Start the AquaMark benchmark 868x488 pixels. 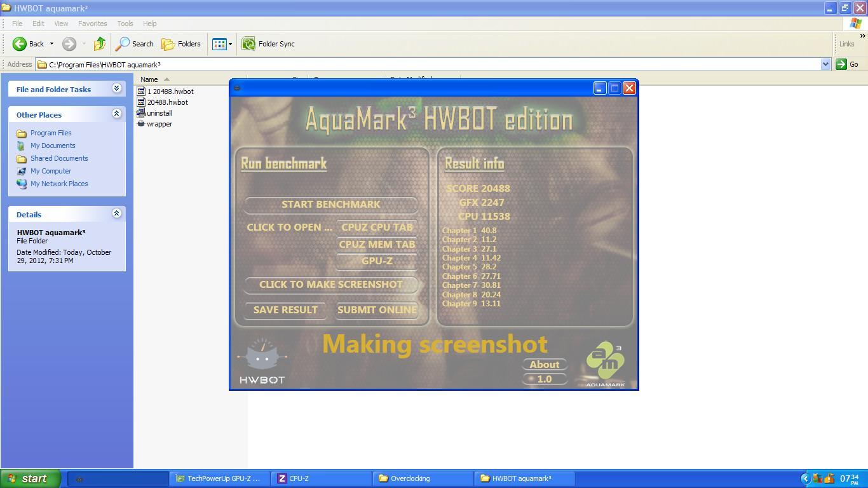[330, 205]
